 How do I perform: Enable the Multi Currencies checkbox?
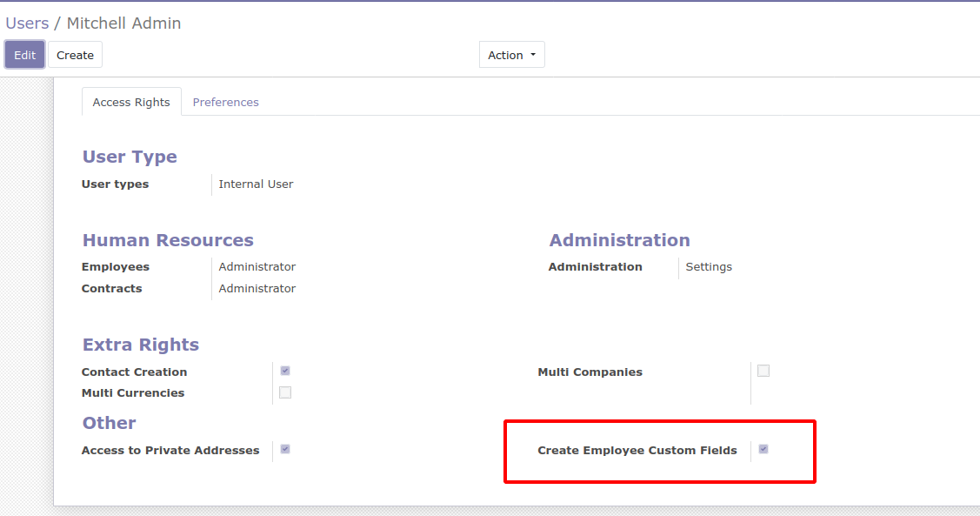(285, 392)
